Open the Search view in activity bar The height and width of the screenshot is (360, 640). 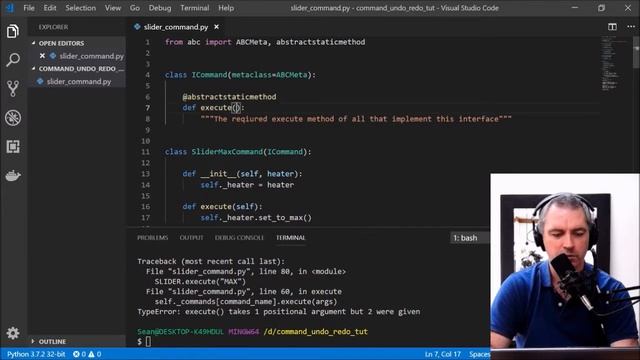point(13,60)
